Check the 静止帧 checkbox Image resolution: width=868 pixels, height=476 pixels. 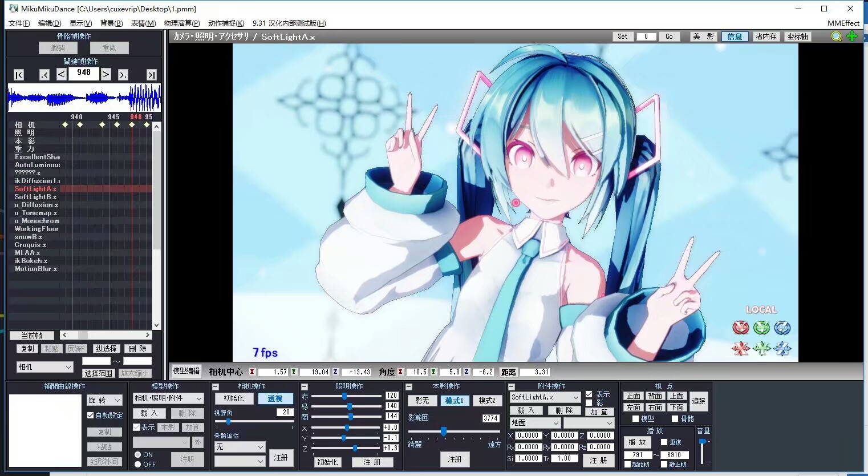tap(664, 465)
